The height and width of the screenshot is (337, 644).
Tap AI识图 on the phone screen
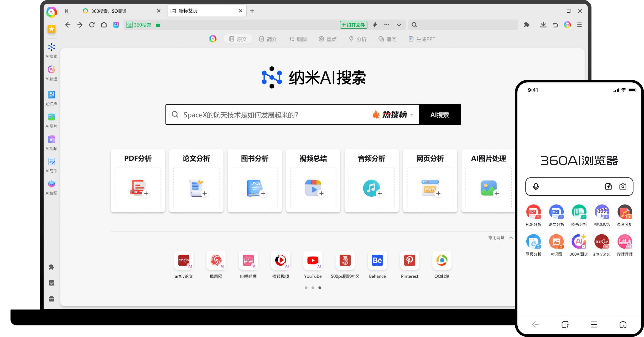coord(556,245)
